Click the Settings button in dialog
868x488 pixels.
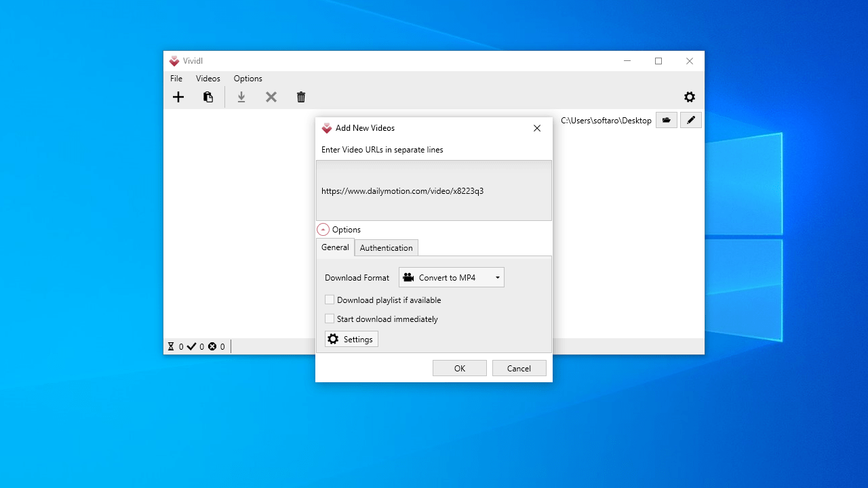(x=351, y=339)
